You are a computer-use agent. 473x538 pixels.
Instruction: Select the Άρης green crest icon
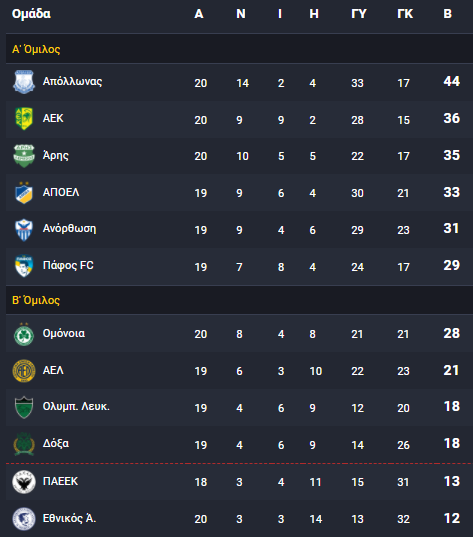(24, 155)
